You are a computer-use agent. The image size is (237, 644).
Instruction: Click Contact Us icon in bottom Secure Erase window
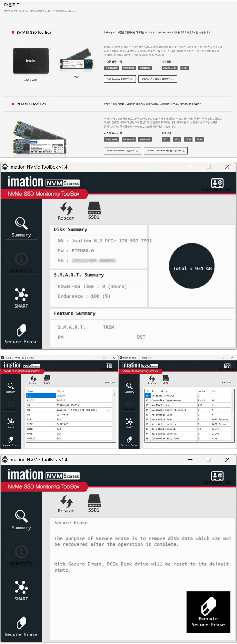[x=217, y=476]
